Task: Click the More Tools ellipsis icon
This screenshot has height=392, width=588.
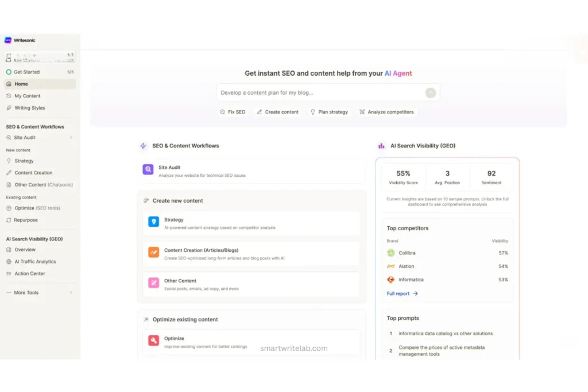Action: tap(9, 293)
